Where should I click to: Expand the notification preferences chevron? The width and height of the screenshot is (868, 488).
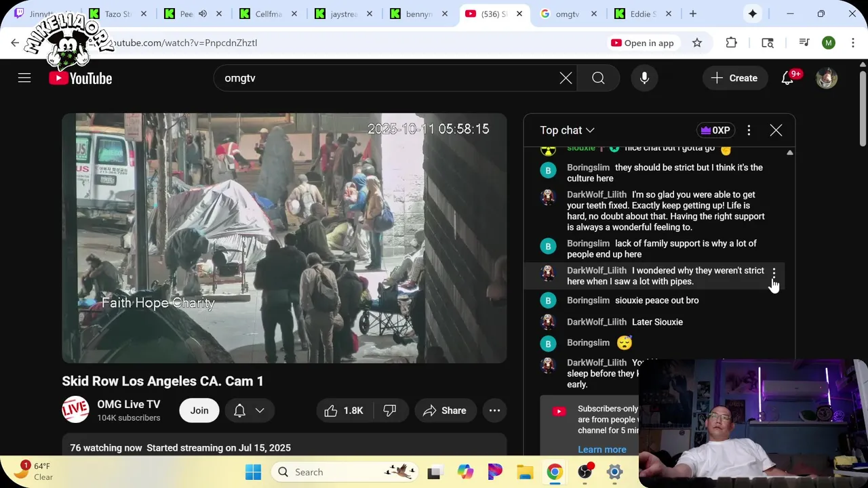click(260, 410)
